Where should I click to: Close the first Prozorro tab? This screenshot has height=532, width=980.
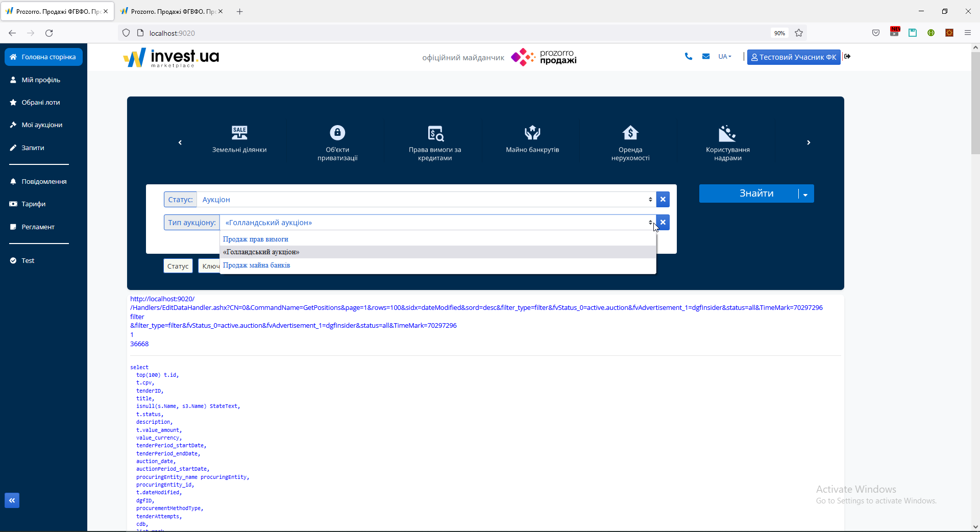(106, 11)
